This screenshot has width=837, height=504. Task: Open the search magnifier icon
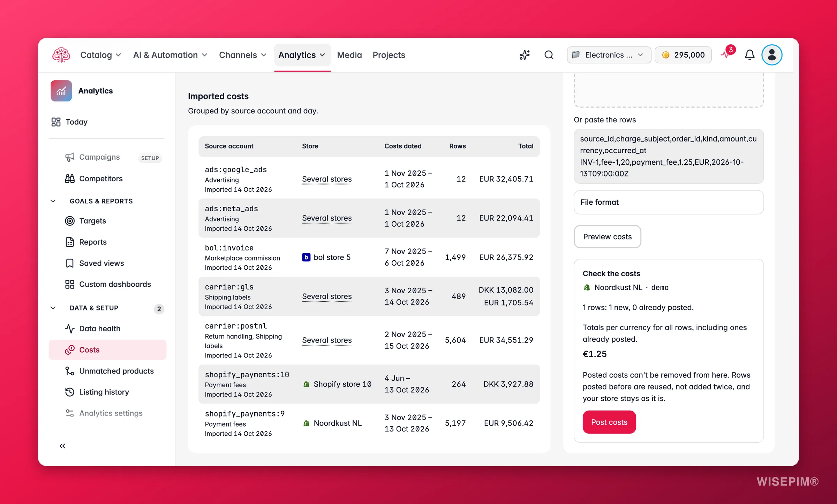(549, 55)
